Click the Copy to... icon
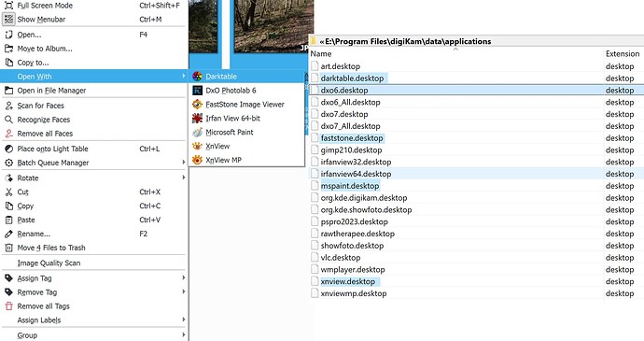This screenshot has width=644, height=341. 8,63
